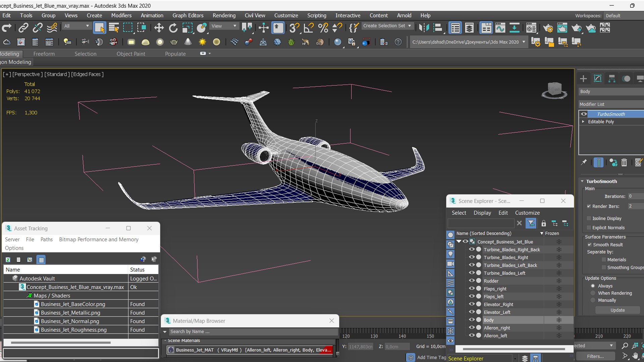Toggle Smooth Result checkbox

[x=589, y=245]
